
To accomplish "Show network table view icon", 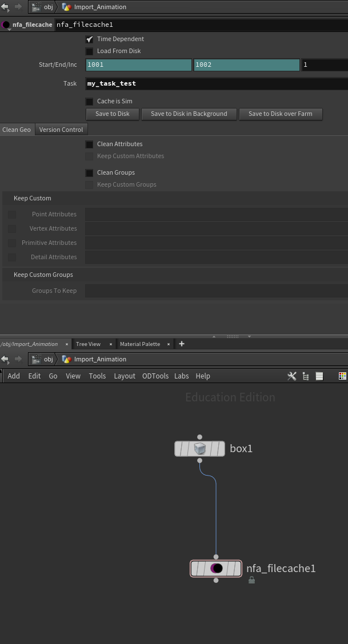I will point(319,376).
